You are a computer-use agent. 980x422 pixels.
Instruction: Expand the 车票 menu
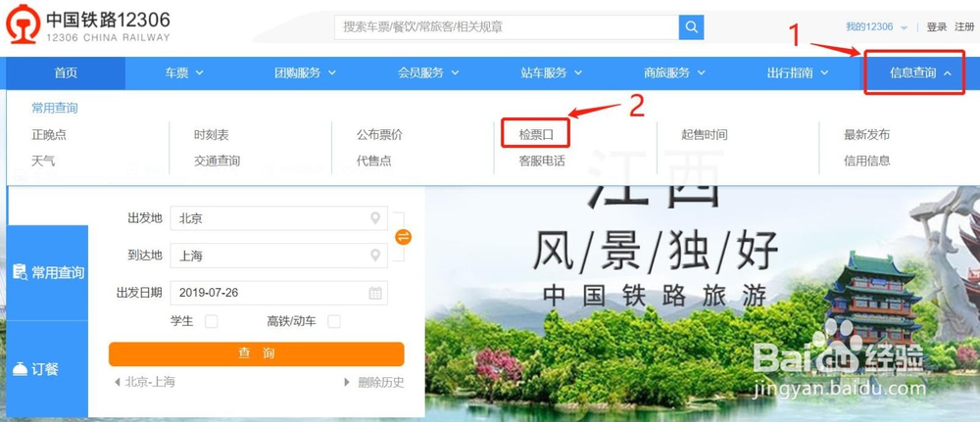(184, 73)
